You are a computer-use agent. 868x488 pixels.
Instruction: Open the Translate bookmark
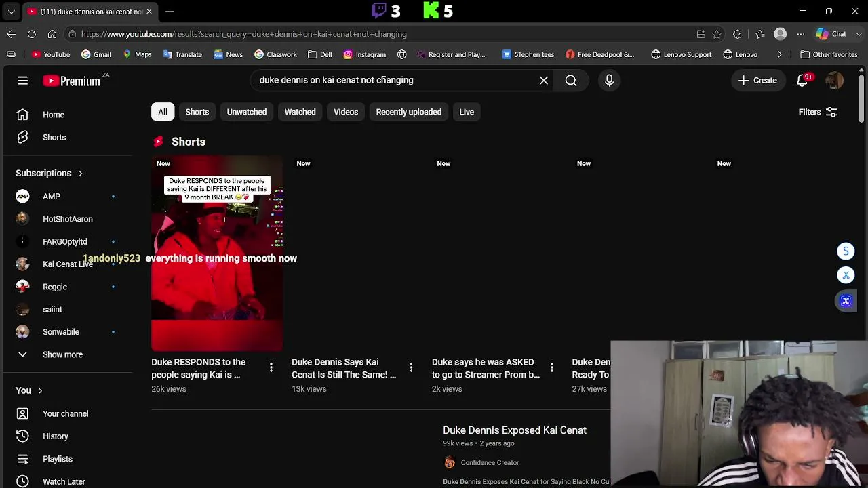click(x=182, y=54)
